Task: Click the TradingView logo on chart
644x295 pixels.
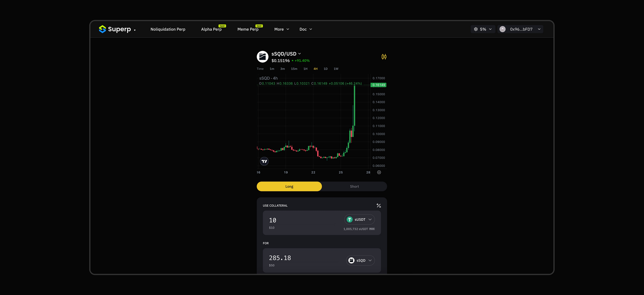Action: pos(264,161)
